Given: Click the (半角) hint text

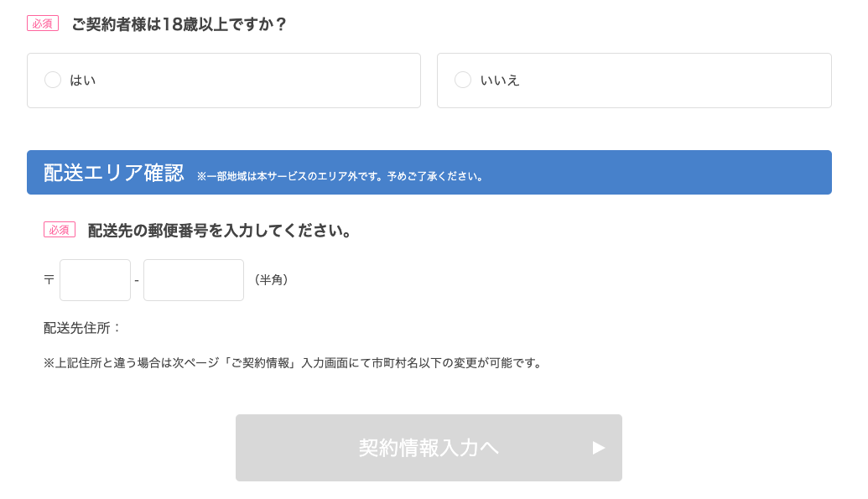Looking at the screenshot, I should pyautogui.click(x=271, y=279).
